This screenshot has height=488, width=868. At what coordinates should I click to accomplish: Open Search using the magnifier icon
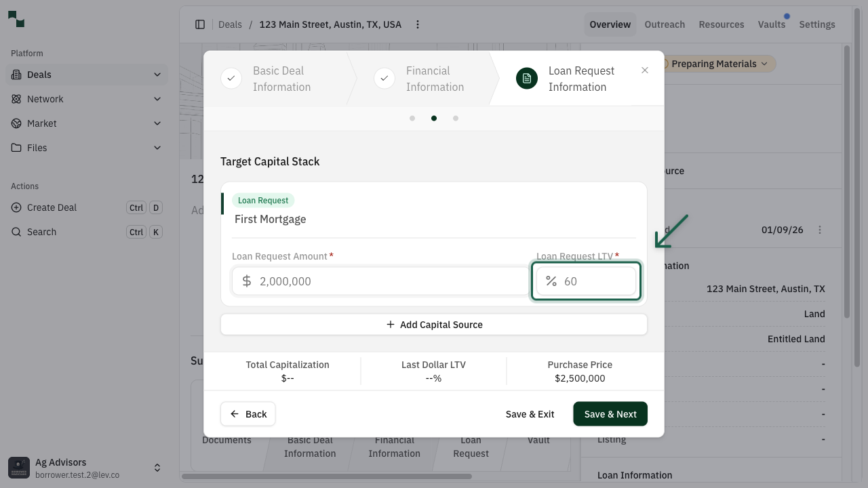pos(15,232)
